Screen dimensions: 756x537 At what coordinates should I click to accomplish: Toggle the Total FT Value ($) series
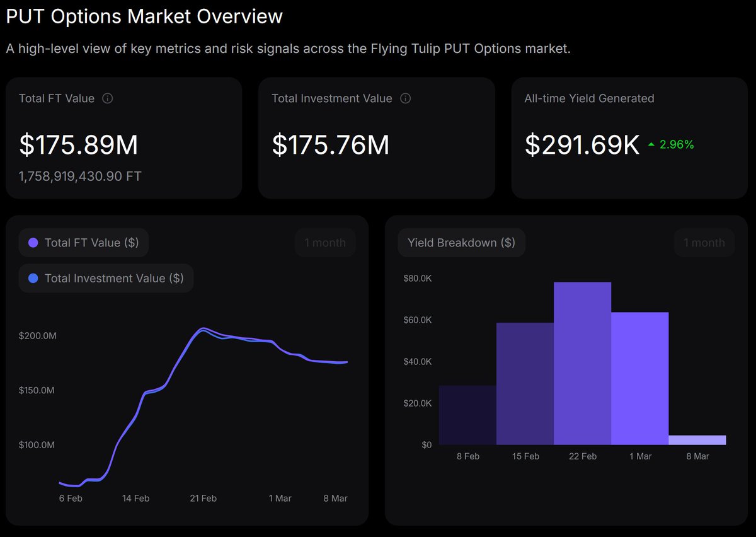83,242
